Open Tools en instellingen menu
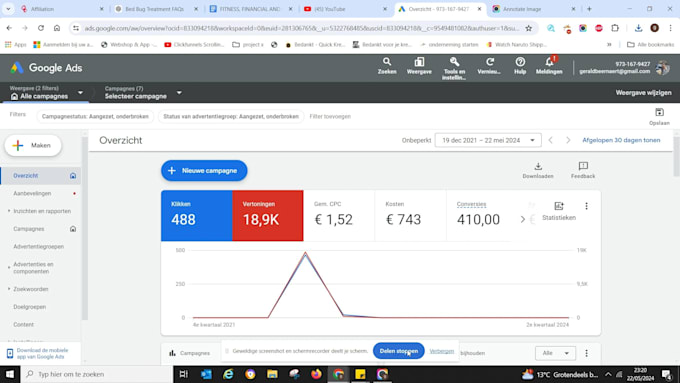680x383 pixels. (x=454, y=68)
